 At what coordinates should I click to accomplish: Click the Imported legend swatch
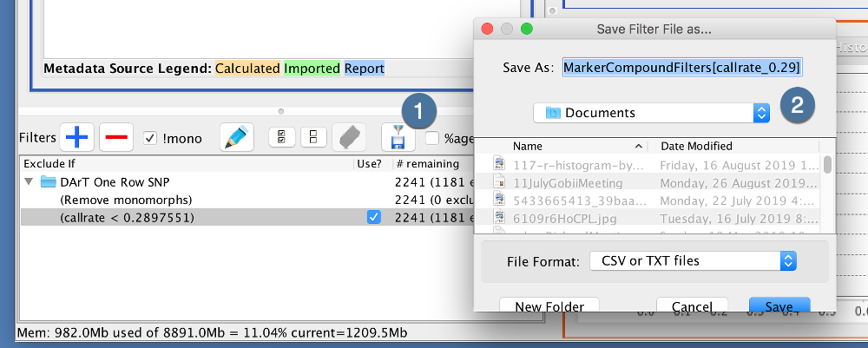(312, 69)
